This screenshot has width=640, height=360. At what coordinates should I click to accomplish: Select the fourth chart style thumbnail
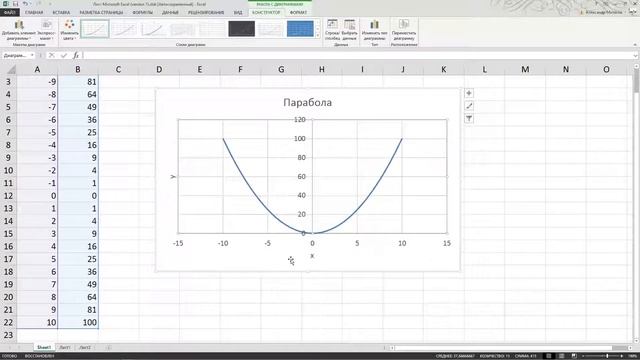(183, 29)
